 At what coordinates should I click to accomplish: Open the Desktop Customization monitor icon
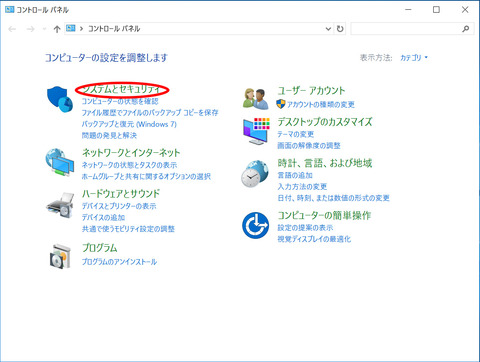point(256,131)
